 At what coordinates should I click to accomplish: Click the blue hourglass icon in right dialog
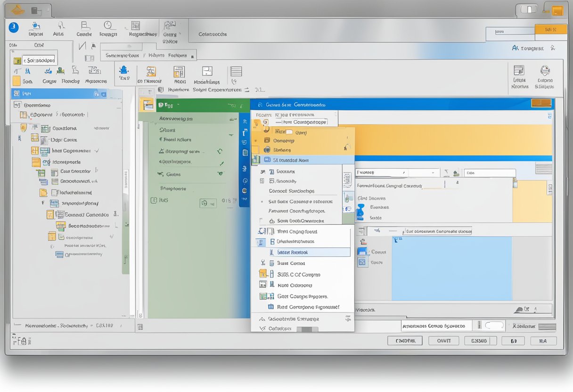click(360, 212)
